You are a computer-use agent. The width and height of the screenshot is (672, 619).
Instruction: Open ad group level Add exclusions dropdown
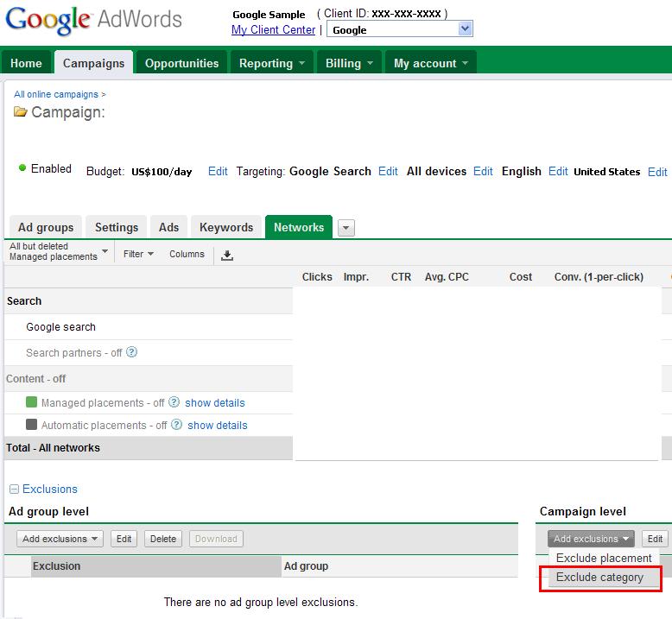(60, 539)
